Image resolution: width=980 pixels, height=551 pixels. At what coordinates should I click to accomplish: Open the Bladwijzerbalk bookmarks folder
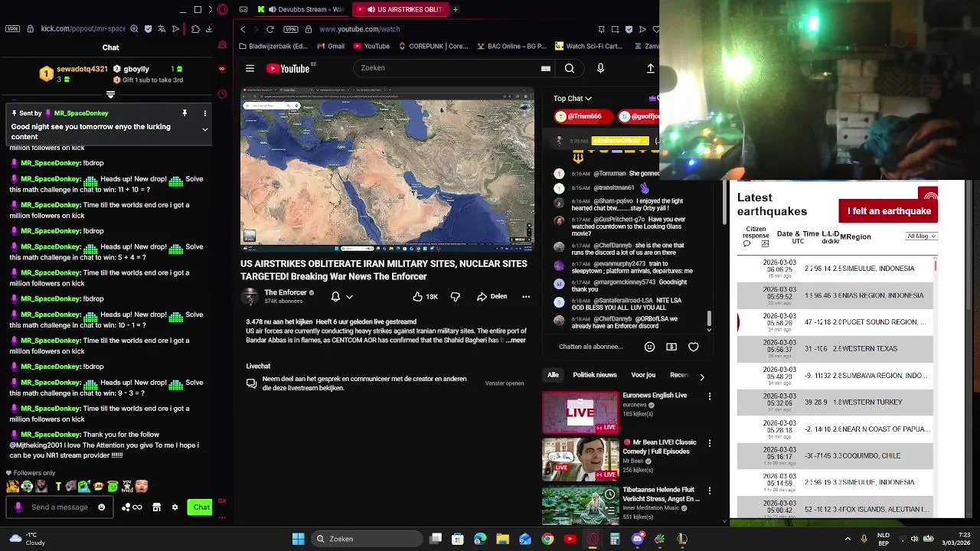pyautogui.click(x=273, y=46)
